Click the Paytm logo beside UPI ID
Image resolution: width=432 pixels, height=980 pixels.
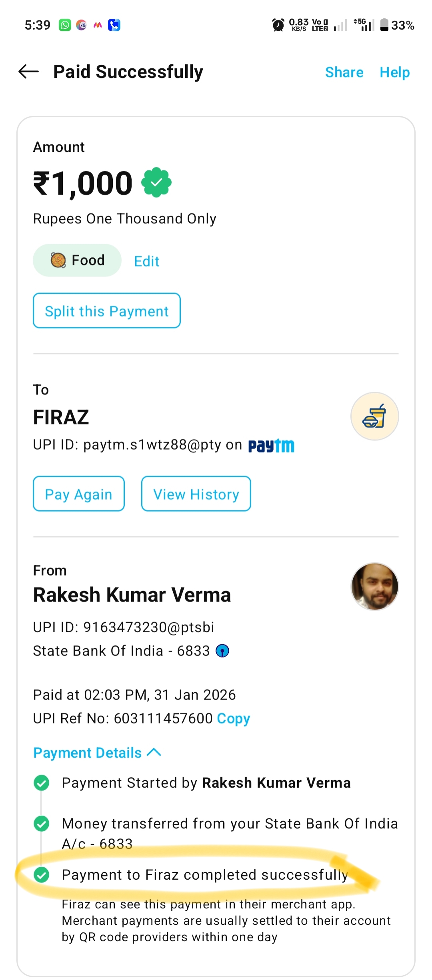(x=271, y=446)
